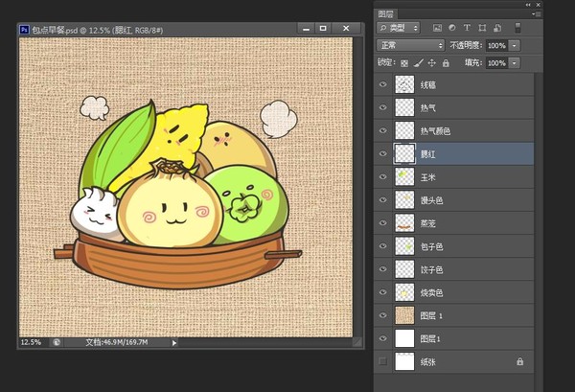Filter layers by adjustment layer icon
575x392 pixels.
pos(452,28)
